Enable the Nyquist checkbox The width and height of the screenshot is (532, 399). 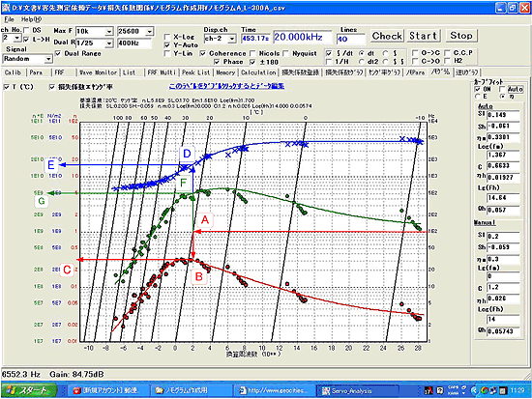pyautogui.click(x=286, y=53)
